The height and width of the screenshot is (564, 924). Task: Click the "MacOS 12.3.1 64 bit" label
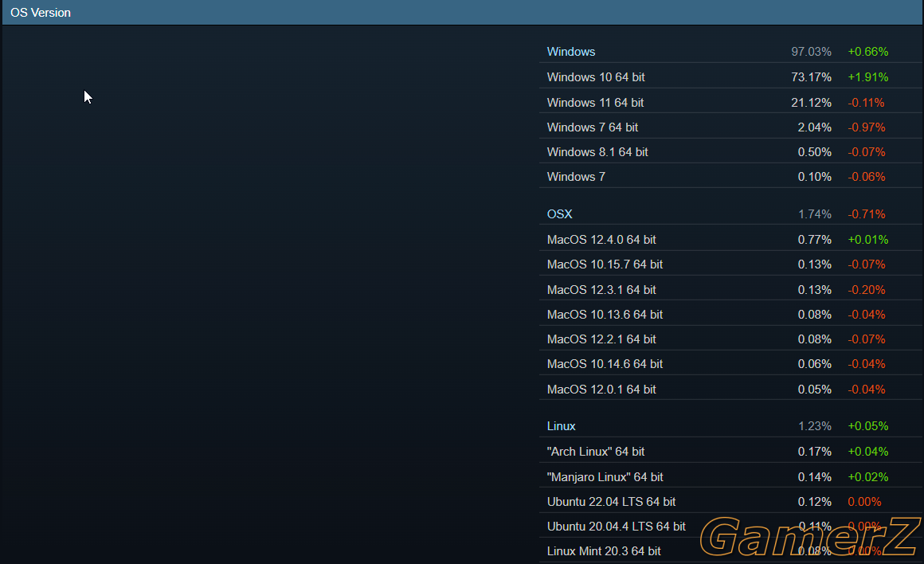[x=601, y=290]
